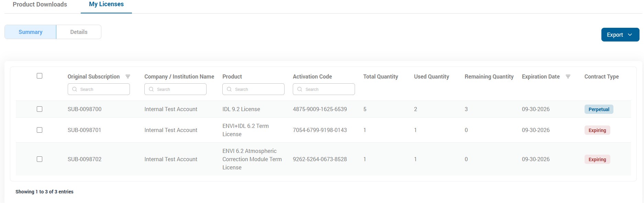Click the magnifier icon in Product search
The image size is (644, 203).
[x=229, y=89]
